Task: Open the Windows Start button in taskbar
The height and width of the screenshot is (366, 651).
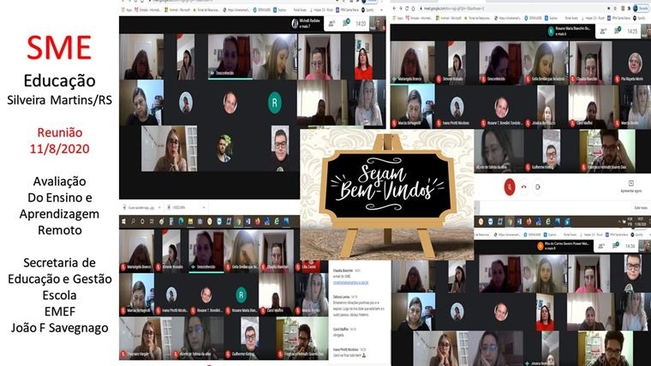Action: pos(124,222)
